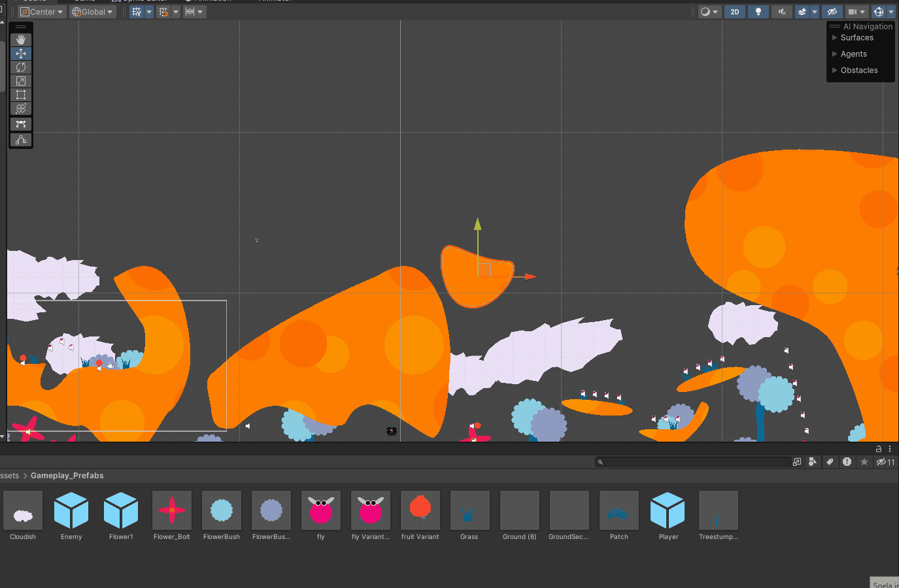
Task: Click the Flower_Bolt prefab thumbnail
Action: pyautogui.click(x=171, y=510)
